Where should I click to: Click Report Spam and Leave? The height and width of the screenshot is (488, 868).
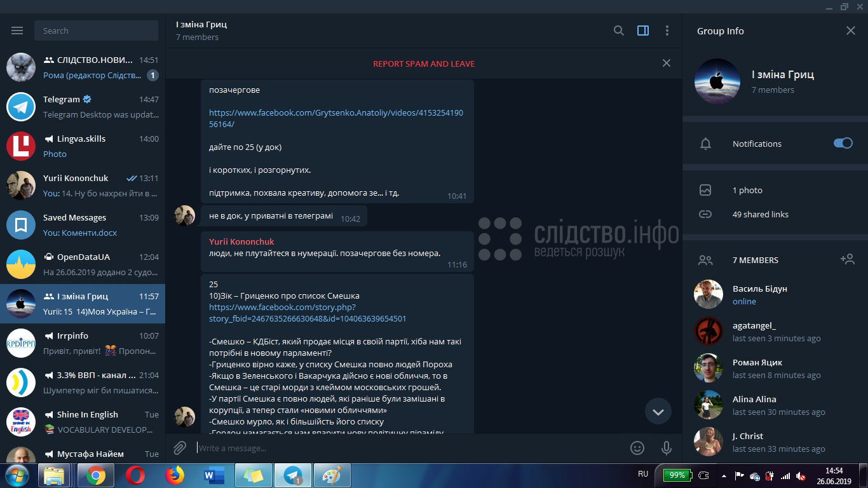(424, 64)
